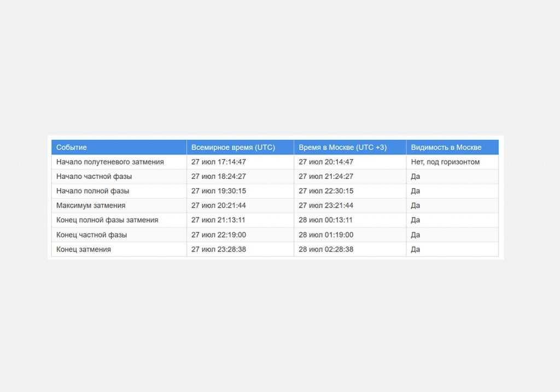The image size is (560, 392).
Task: Select the UTC time 27 июл 20:21:44
Action: tap(219, 206)
